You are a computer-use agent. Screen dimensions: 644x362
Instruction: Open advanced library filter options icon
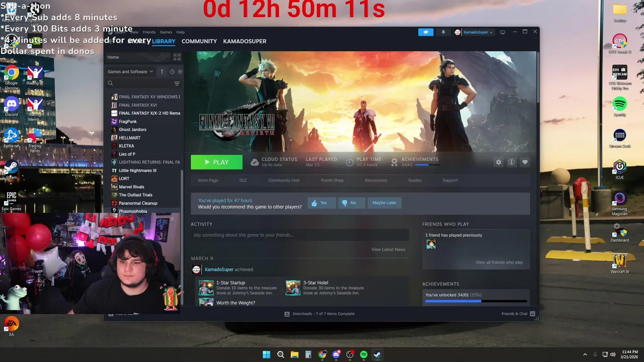point(177,83)
